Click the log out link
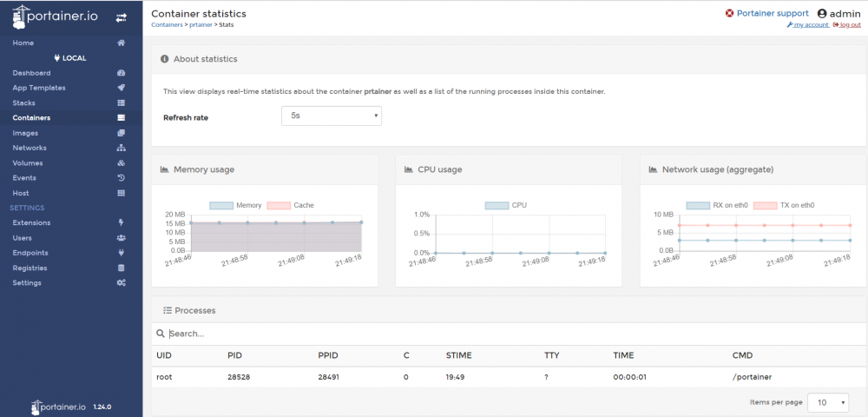The height and width of the screenshot is (417, 868). click(x=850, y=25)
